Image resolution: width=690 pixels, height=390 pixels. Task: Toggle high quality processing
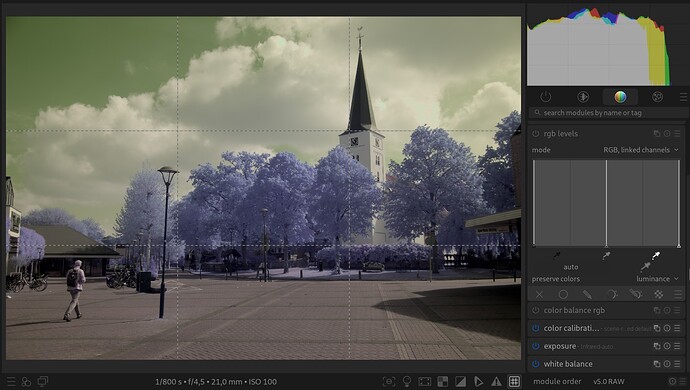coord(425,382)
